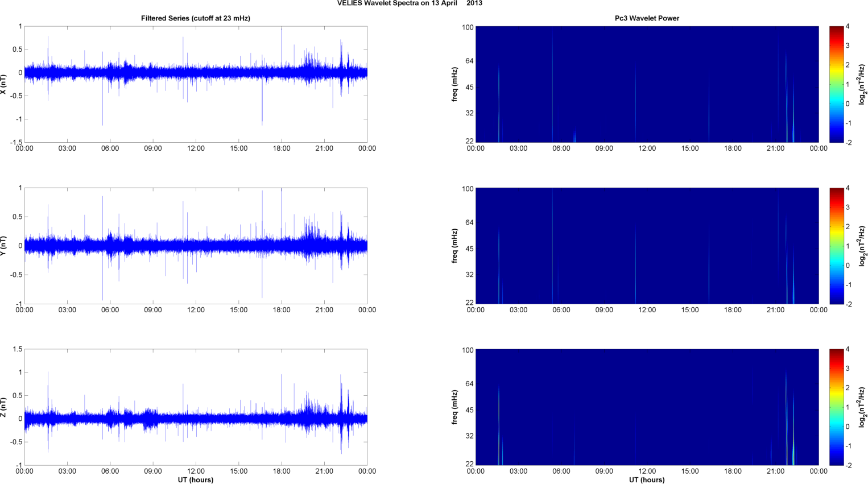This screenshot has height=484, width=868.
Task: Click the 'UT (hours)' label under the Z time series
Action: [196, 479]
